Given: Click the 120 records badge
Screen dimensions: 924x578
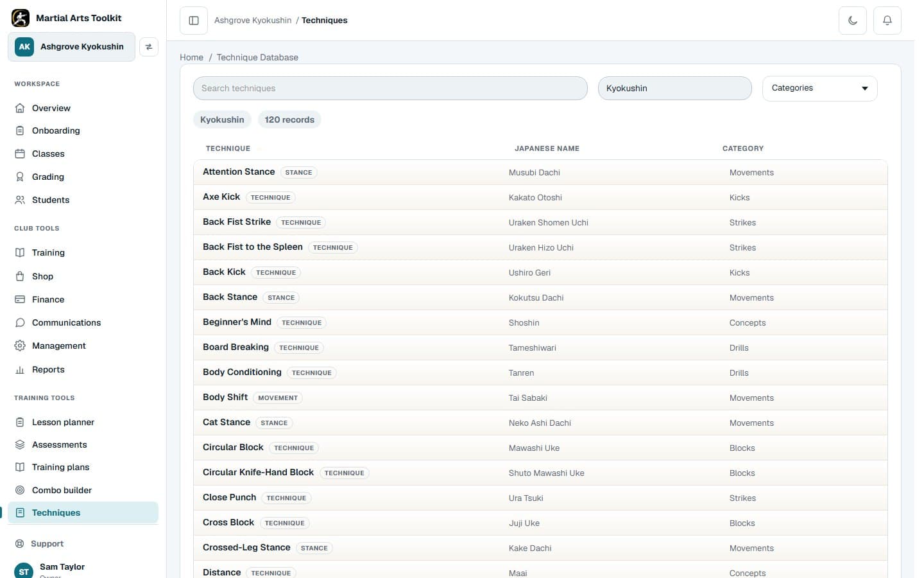Looking at the screenshot, I should [289, 119].
